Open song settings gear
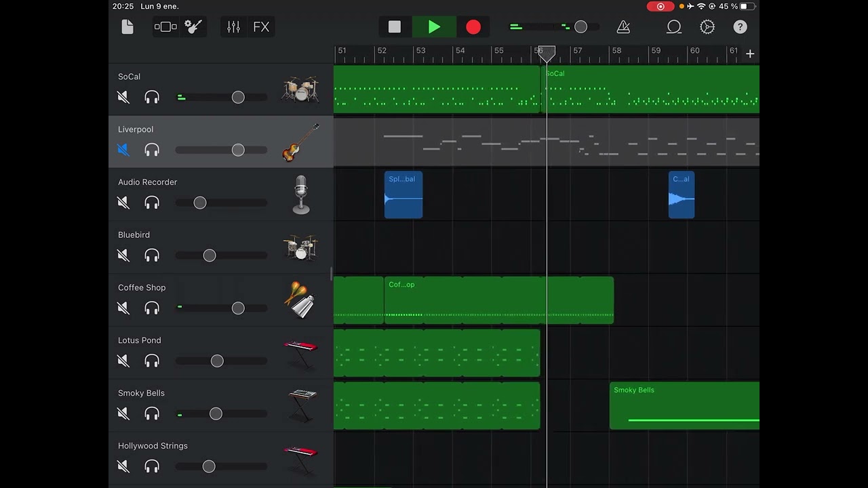The height and width of the screenshot is (488, 868). 707,27
